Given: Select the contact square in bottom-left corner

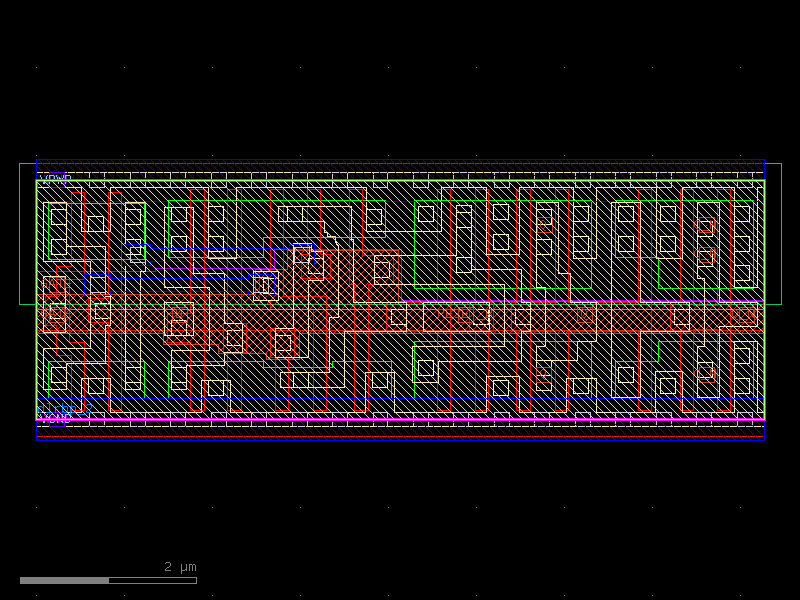Looking at the screenshot, I should pos(58,376).
